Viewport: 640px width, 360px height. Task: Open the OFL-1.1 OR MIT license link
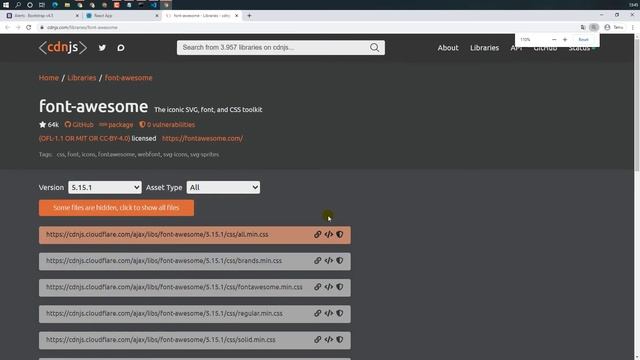[84, 138]
